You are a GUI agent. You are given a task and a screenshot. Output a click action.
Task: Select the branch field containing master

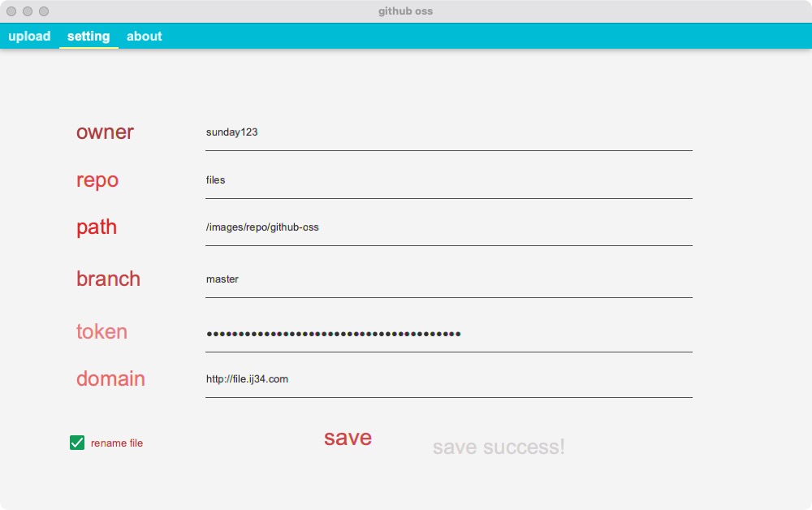tap(448, 279)
